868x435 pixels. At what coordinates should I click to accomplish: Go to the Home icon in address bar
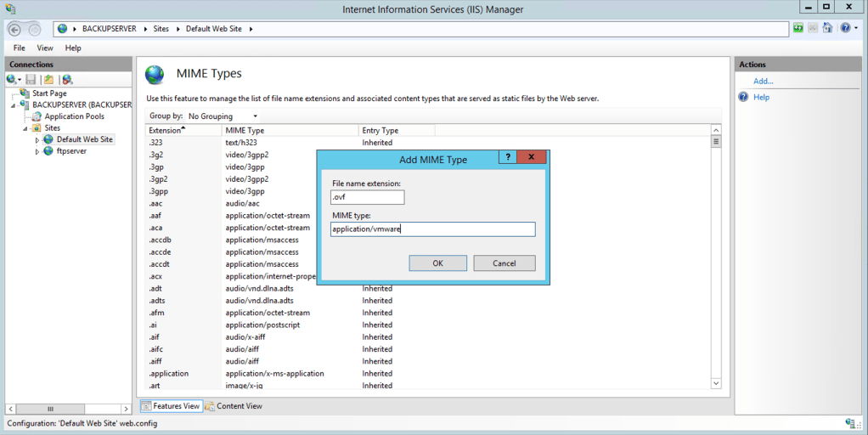[827, 28]
